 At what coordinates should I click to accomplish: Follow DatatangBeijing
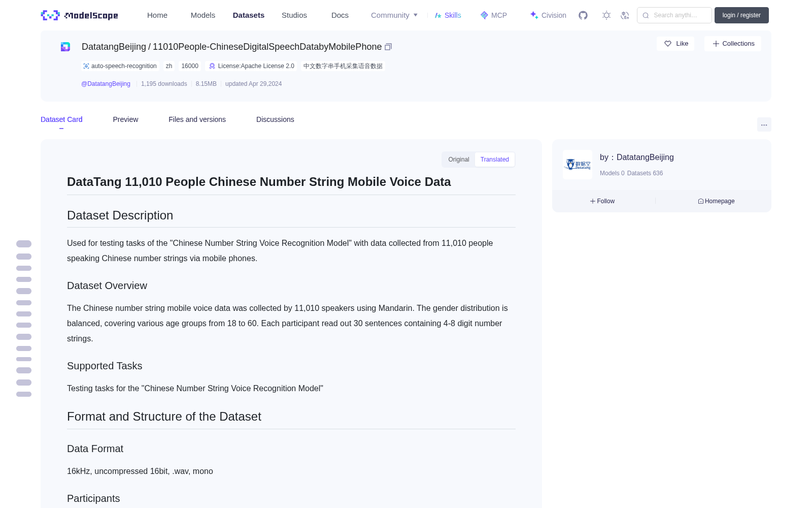(602, 201)
